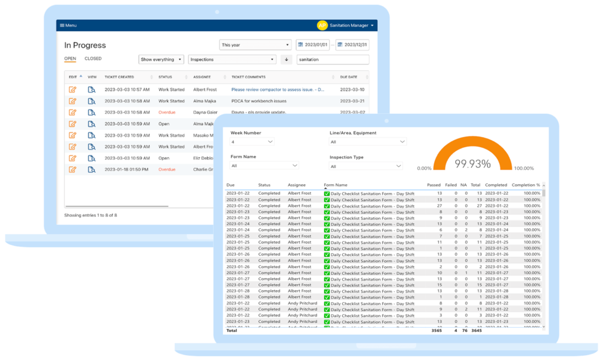610x364 pixels.
Task: Open 'Please review compactor' ticket comment link
Action: pos(277,89)
